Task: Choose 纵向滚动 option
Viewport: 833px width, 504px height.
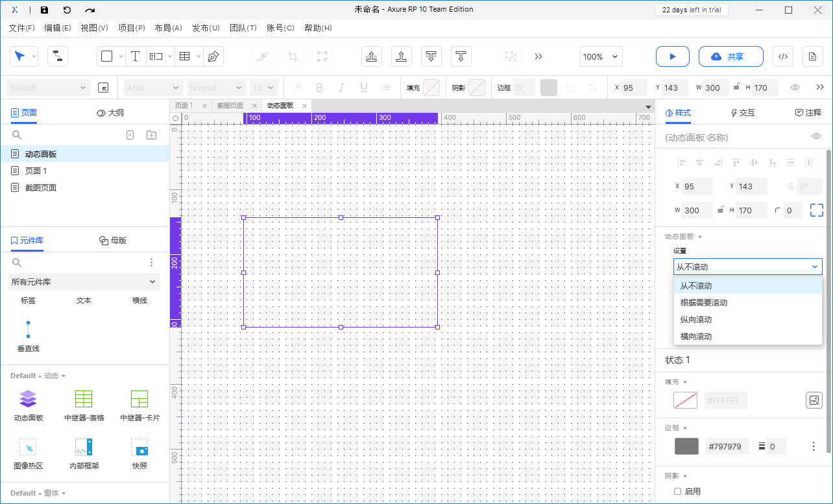Action: [748, 320]
